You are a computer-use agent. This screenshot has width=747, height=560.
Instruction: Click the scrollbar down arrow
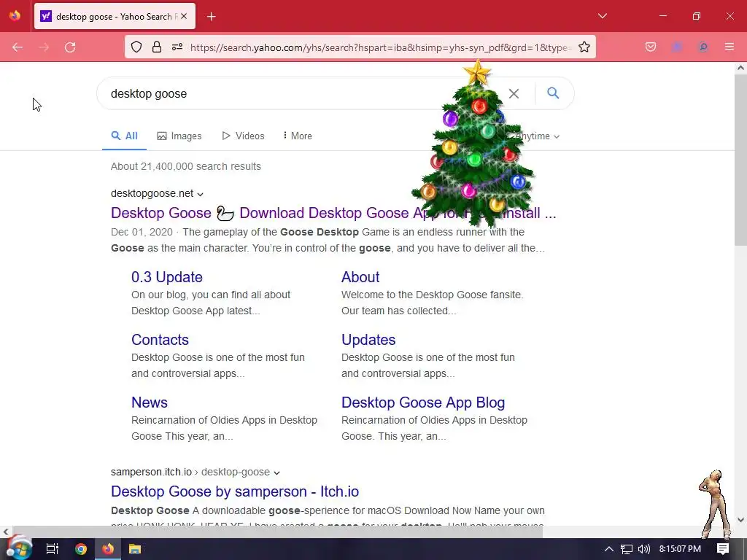point(740,519)
